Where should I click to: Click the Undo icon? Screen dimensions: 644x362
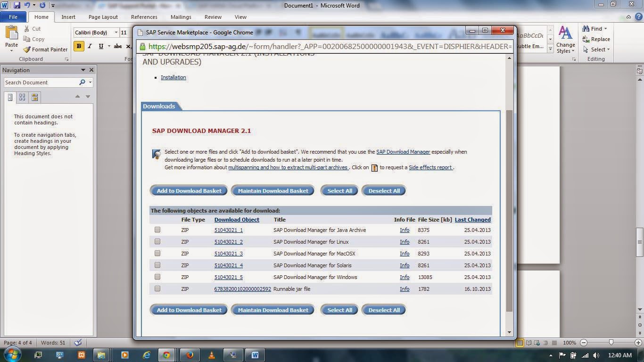[x=26, y=5]
